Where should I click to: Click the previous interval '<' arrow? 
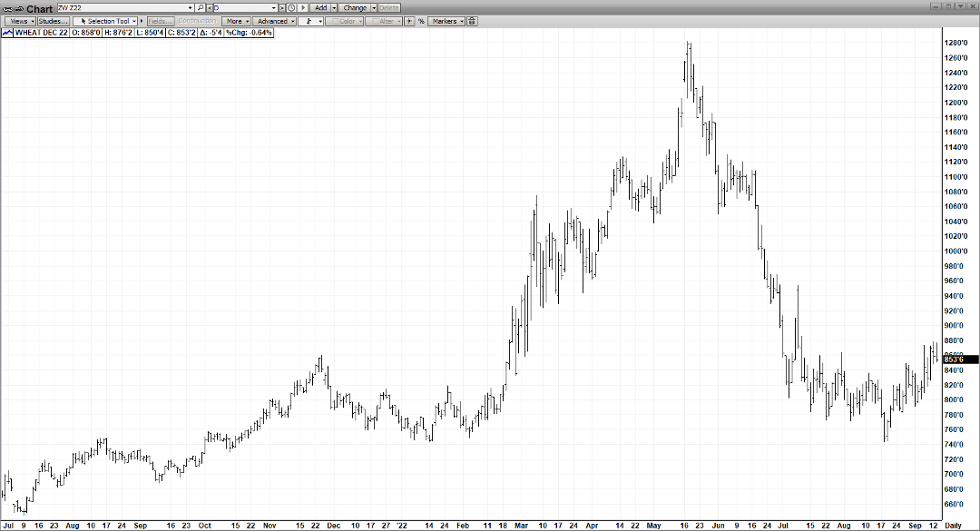coord(210,7)
